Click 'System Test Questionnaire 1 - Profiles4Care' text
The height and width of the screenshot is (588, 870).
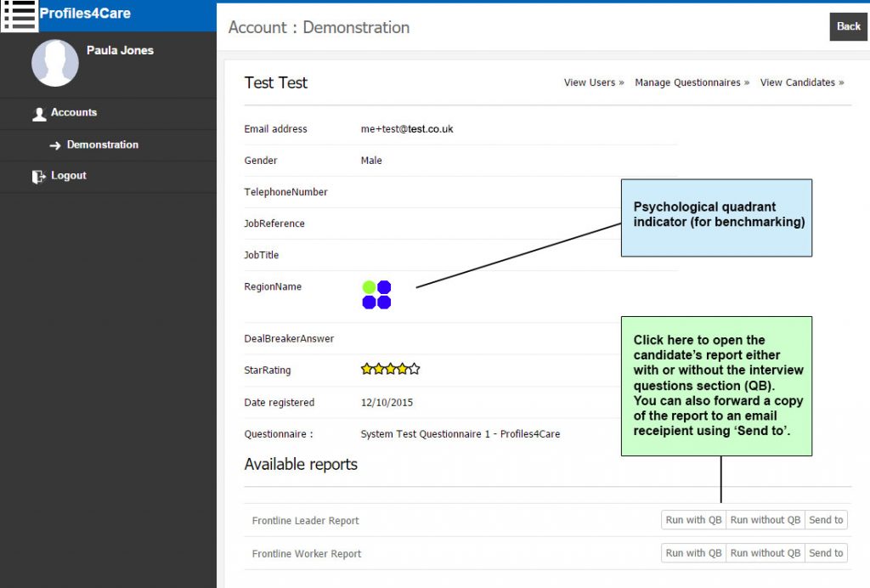(x=460, y=434)
